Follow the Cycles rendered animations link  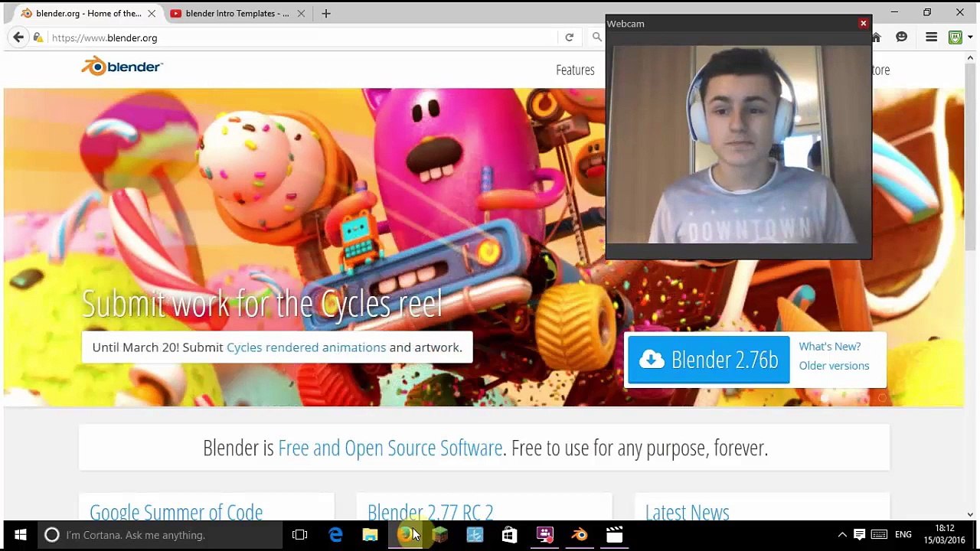(306, 347)
